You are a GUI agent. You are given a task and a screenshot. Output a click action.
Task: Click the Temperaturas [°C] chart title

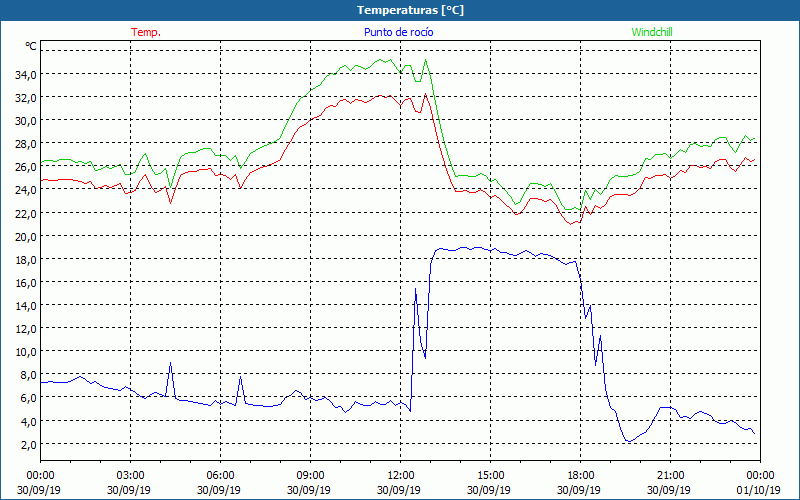[x=410, y=10]
